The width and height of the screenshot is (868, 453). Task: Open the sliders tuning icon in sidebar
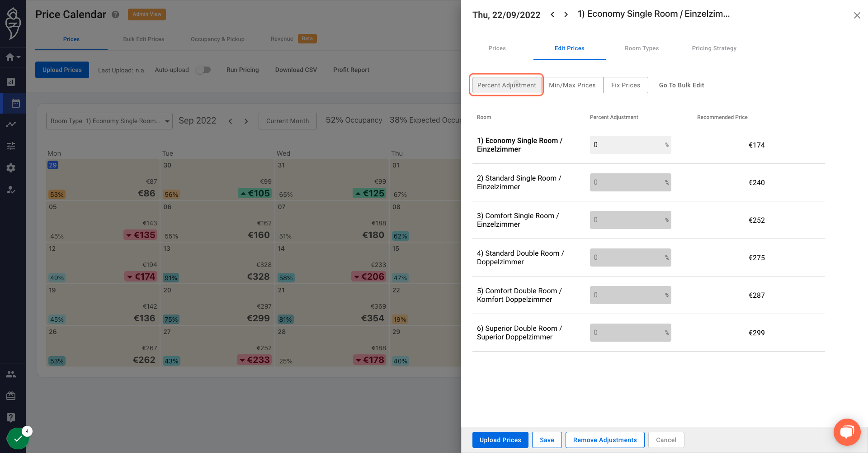pyautogui.click(x=11, y=146)
